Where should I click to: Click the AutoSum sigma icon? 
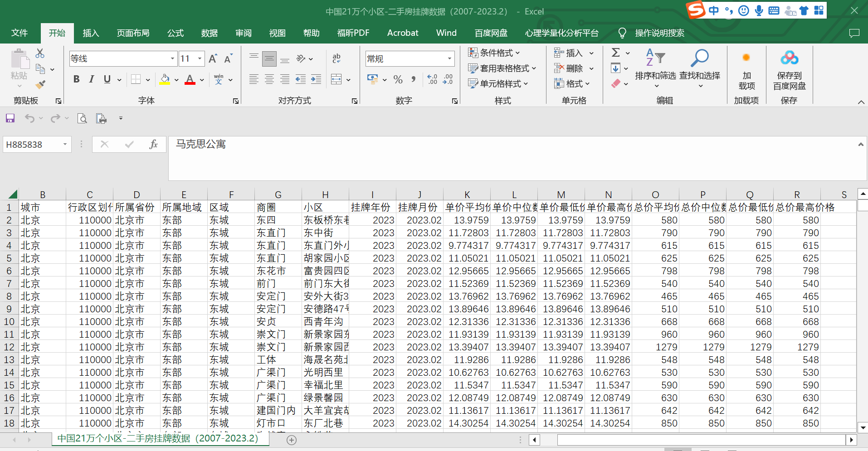[615, 53]
